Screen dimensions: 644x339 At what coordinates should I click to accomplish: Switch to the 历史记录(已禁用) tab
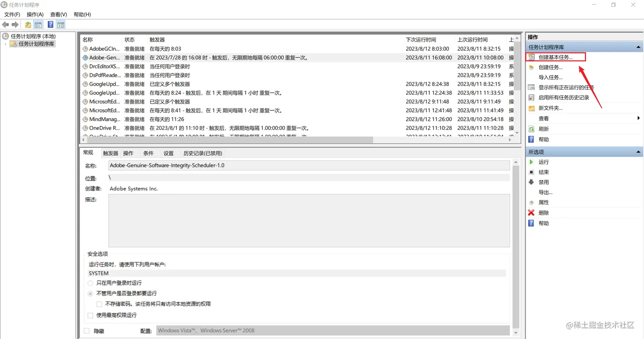click(x=203, y=153)
